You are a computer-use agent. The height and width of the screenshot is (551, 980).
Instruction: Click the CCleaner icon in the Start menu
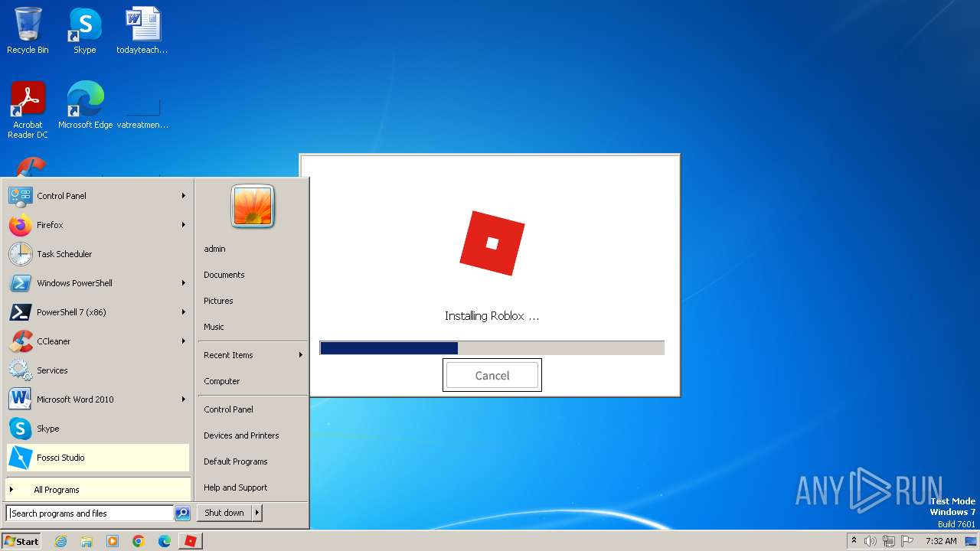[x=21, y=341]
